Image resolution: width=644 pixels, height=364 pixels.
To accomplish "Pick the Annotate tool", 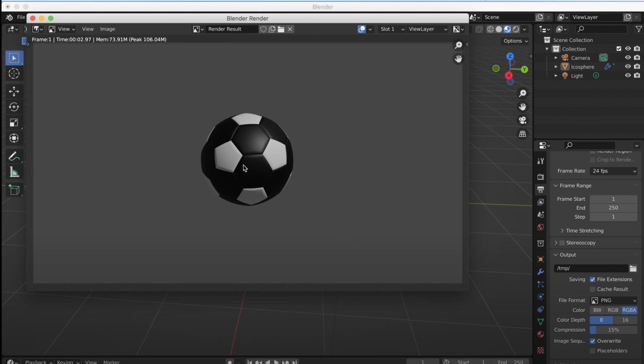I will 14,156.
